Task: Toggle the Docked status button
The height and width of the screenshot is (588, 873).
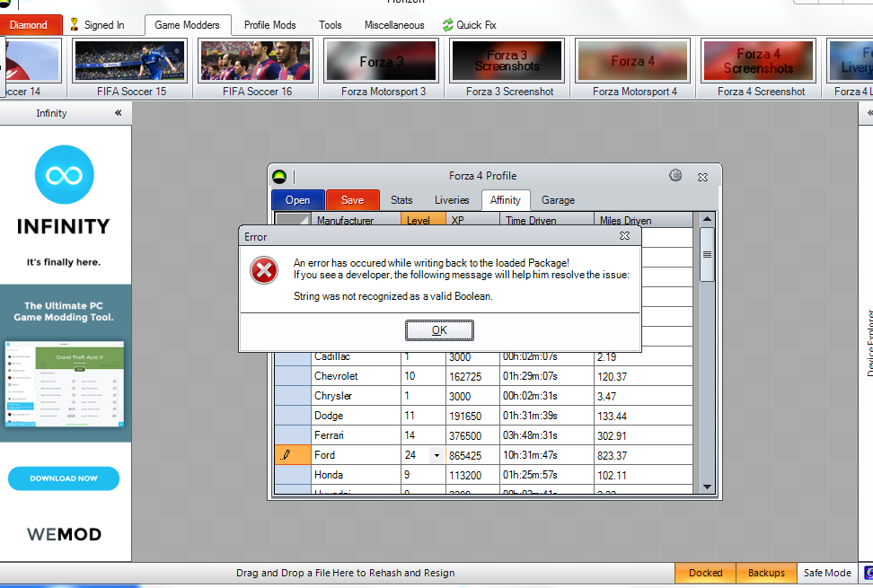Action: click(705, 573)
